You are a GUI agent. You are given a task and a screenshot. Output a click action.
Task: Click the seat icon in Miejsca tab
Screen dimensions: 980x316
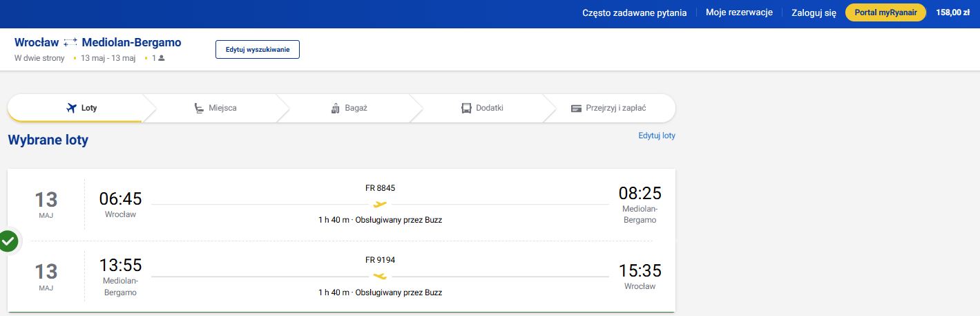click(199, 108)
